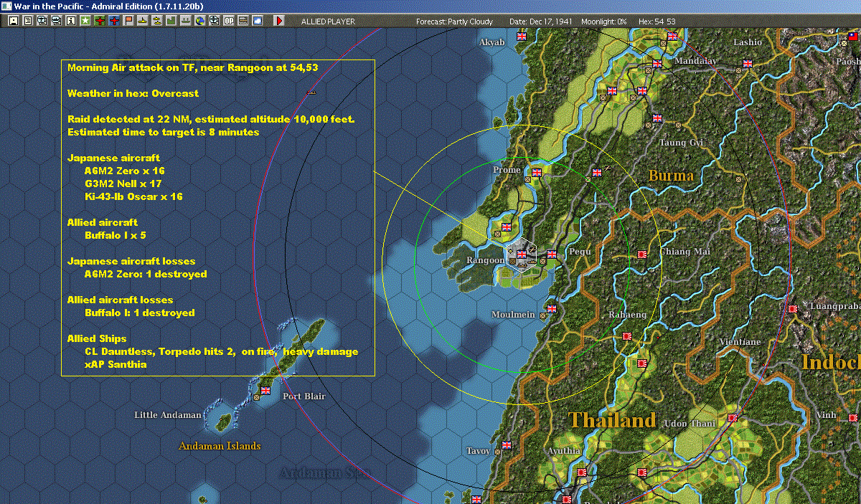
Task: Click the 'Burma' region label on map
Action: 671,176
